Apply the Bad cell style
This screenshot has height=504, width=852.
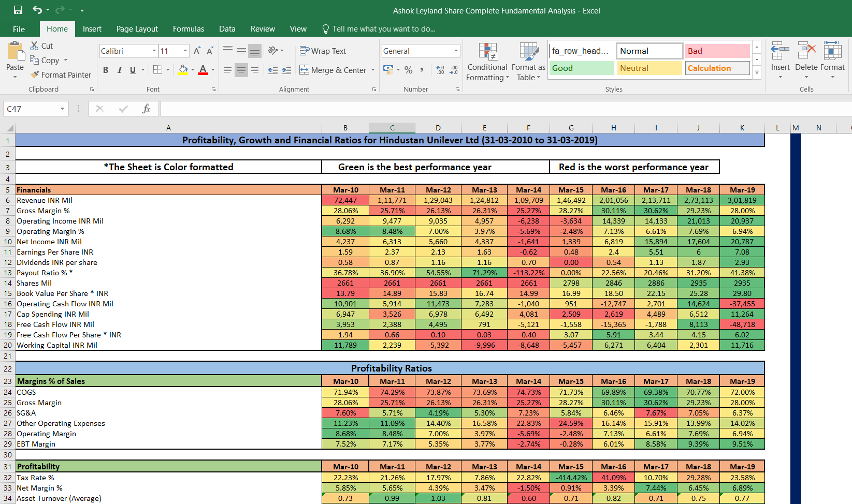(717, 51)
